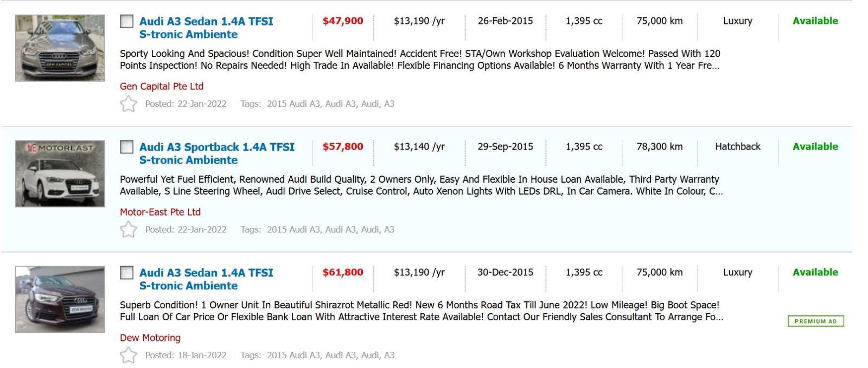This screenshot has width=868, height=368.
Task: Click the "2015 Audi A3" tag on Gen Capital listing
Action: click(x=293, y=104)
